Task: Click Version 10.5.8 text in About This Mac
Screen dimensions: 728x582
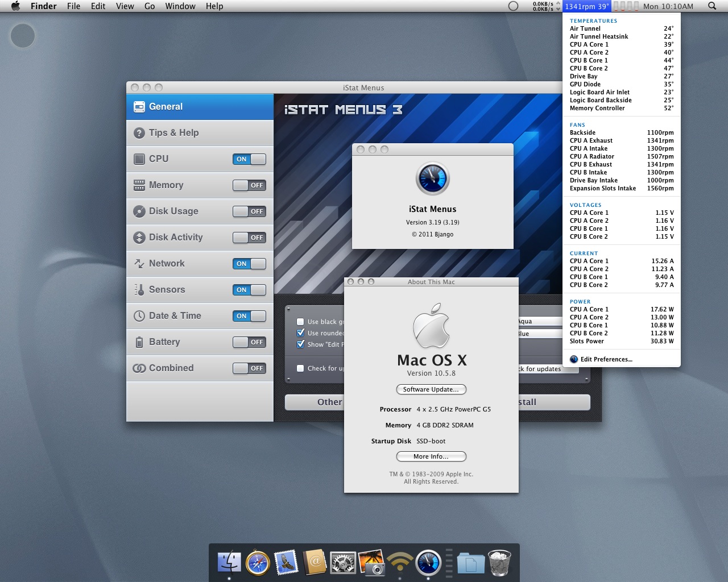Action: (431, 373)
